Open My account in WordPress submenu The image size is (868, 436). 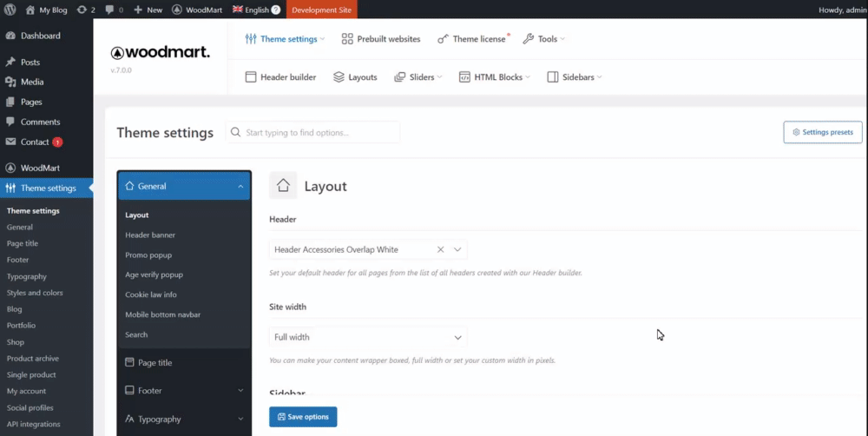point(26,391)
